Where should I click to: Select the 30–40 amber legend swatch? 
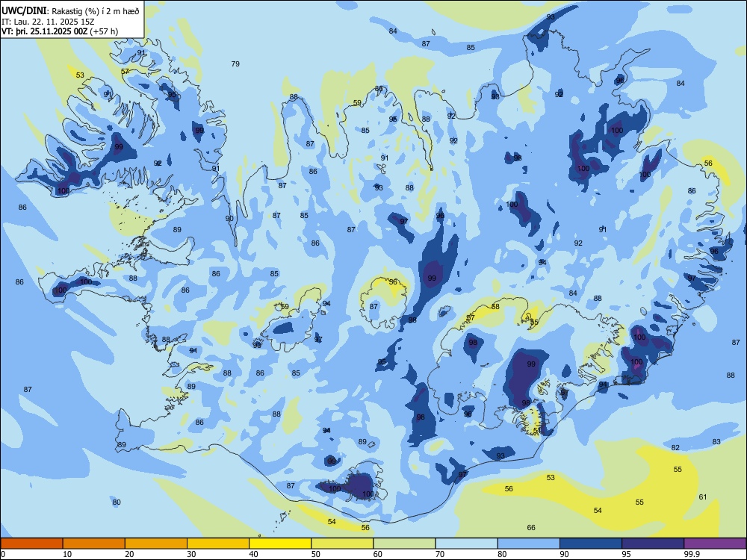[218, 544]
